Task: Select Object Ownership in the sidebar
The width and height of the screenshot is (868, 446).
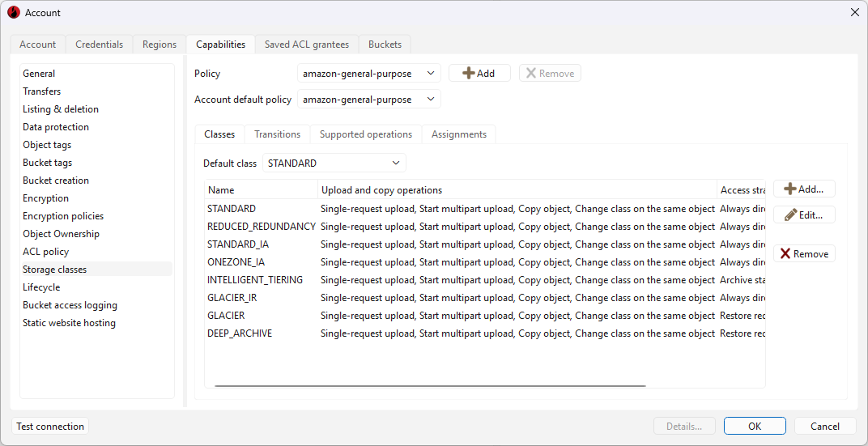Action: 97,233
